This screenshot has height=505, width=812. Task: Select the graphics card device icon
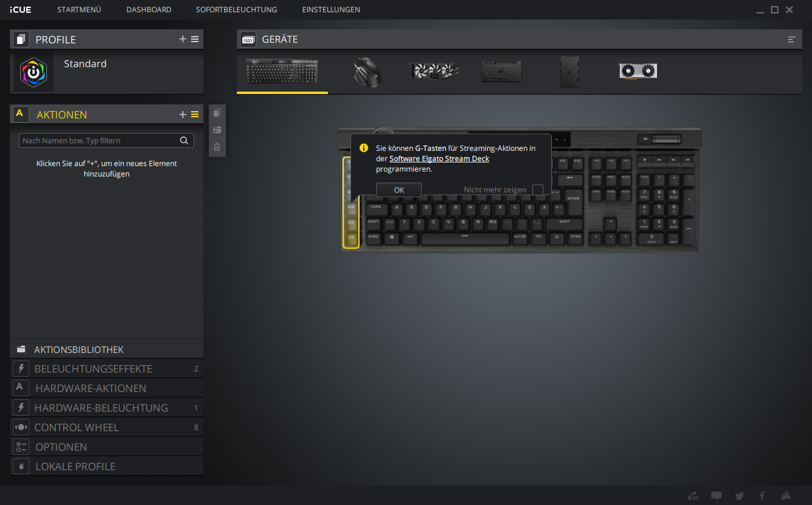638,71
